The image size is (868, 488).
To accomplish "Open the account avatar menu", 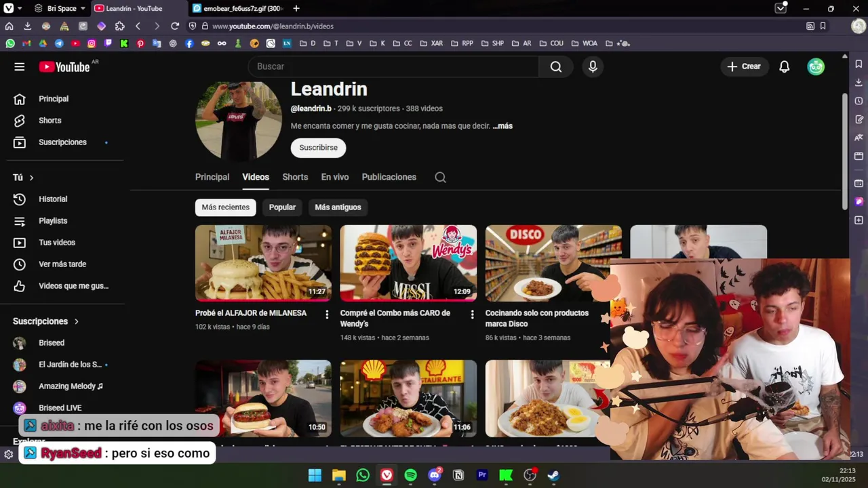I will tap(816, 66).
